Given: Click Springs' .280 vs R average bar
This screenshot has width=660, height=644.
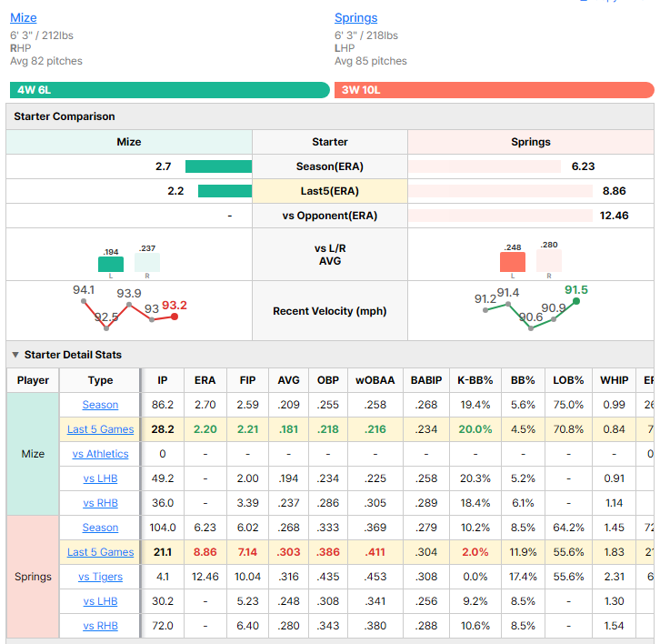Looking at the screenshot, I should click(548, 261).
